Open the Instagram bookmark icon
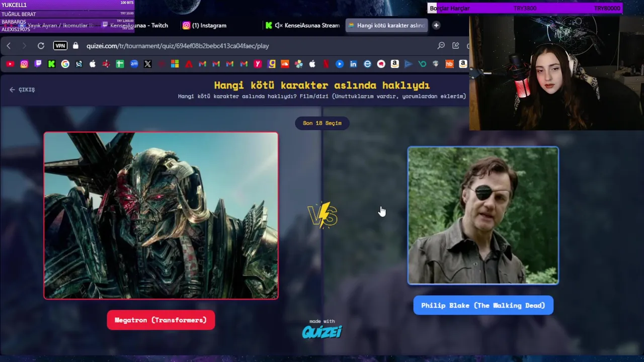644x362 pixels. (x=24, y=64)
